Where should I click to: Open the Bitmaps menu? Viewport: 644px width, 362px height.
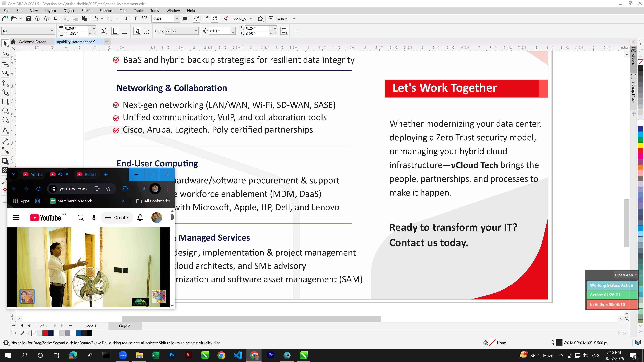(106, 11)
